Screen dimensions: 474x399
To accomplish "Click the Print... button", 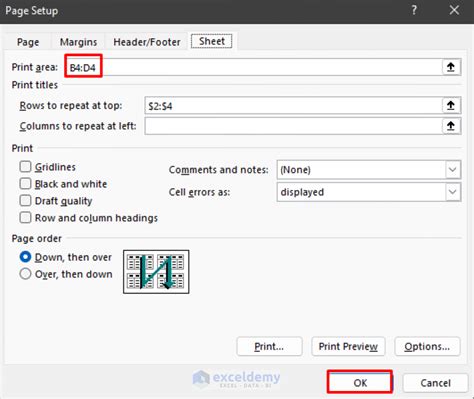I will pyautogui.click(x=269, y=347).
